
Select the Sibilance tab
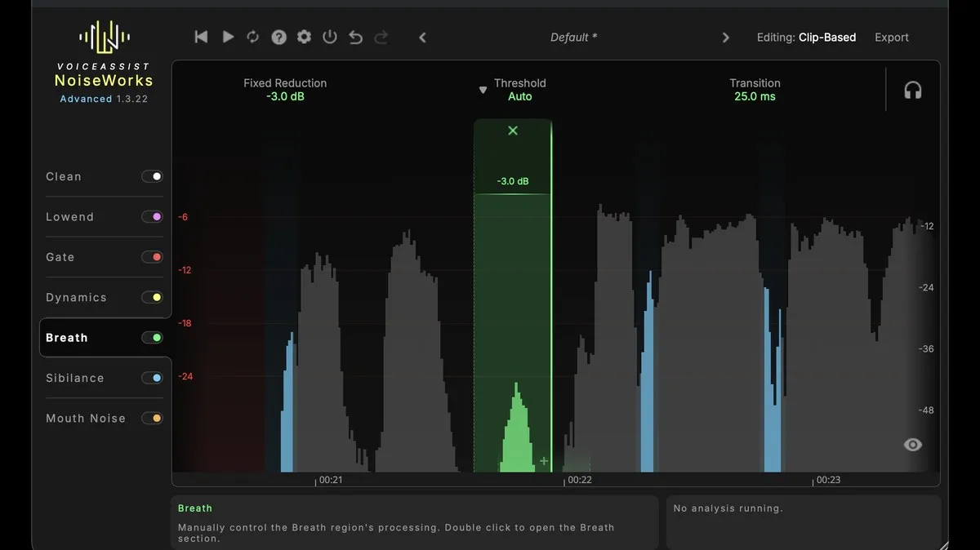coord(75,378)
